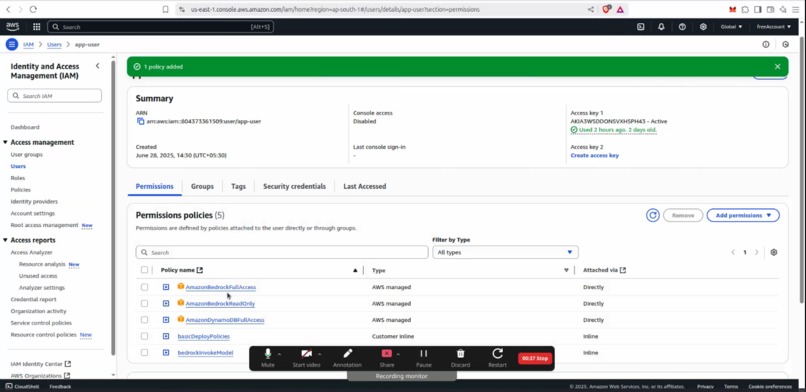The image size is (806, 392).
Task: Click the AWS logo home icon
Action: (x=12, y=27)
